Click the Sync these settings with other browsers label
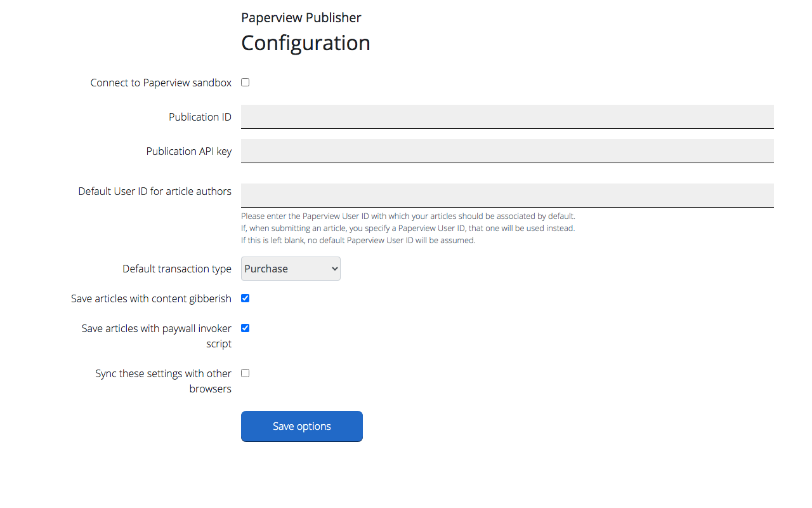Screen dimensions: 812x508 pos(164,381)
